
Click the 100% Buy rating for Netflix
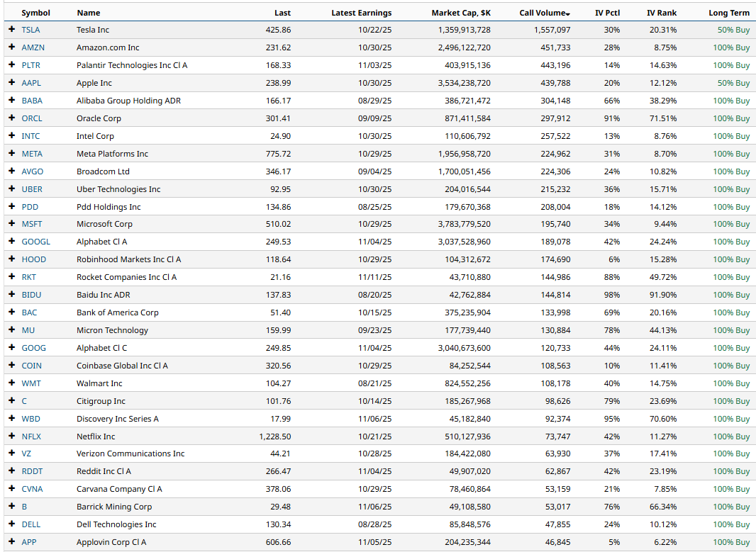pos(731,436)
